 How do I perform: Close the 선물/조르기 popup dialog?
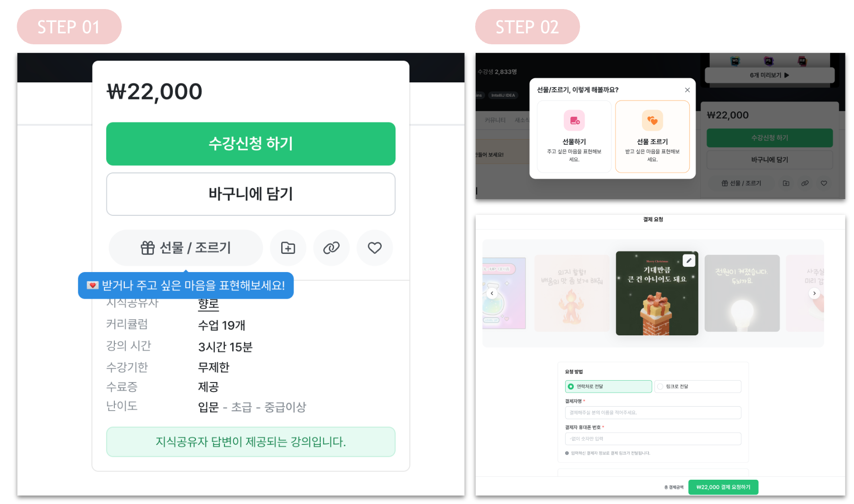pos(687,90)
